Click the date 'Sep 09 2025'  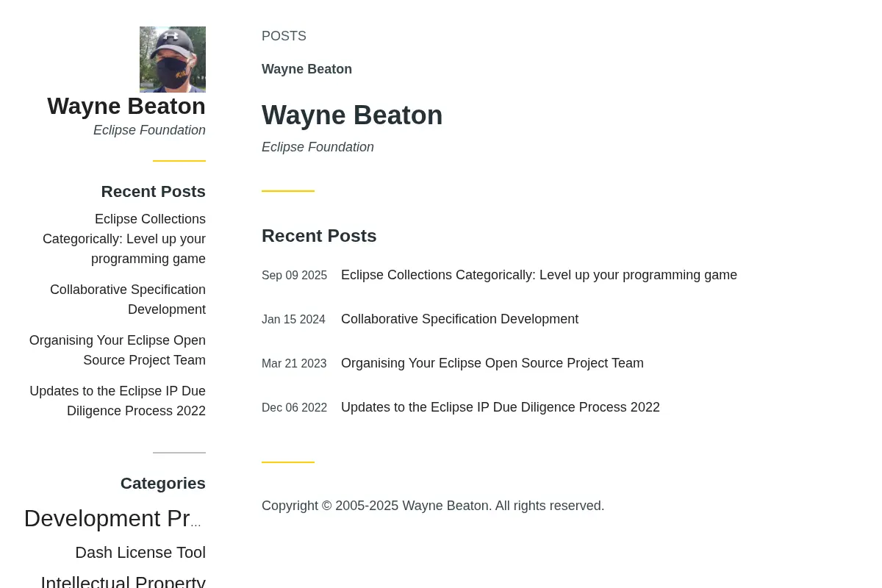tap(294, 276)
